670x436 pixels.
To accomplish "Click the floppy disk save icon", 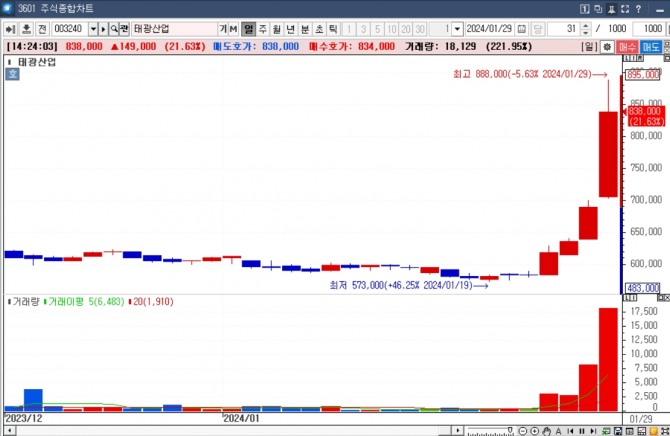I will pos(618,431).
